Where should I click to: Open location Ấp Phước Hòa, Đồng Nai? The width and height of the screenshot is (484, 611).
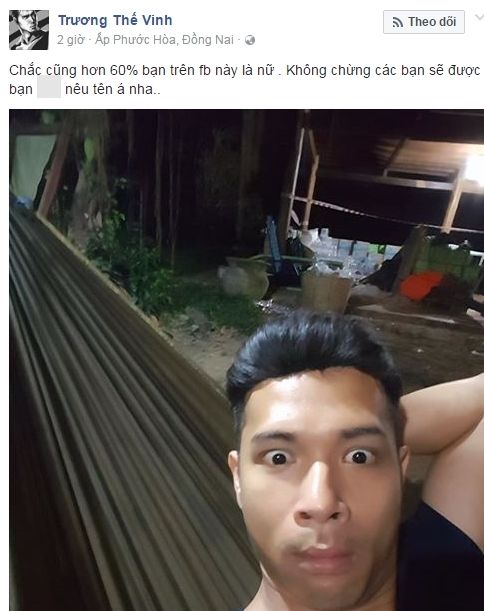(x=164, y=40)
